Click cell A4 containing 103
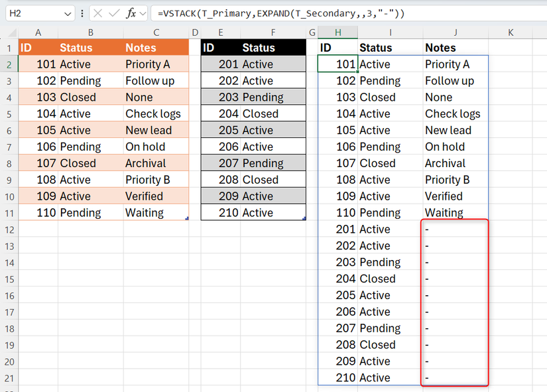Screen dimensions: 547x392 38,97
